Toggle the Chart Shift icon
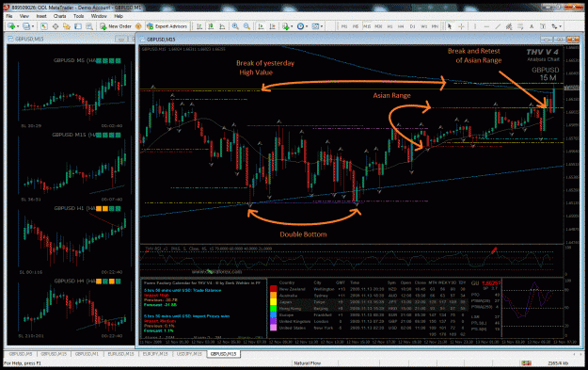This screenshot has width=588, height=370. (x=273, y=26)
